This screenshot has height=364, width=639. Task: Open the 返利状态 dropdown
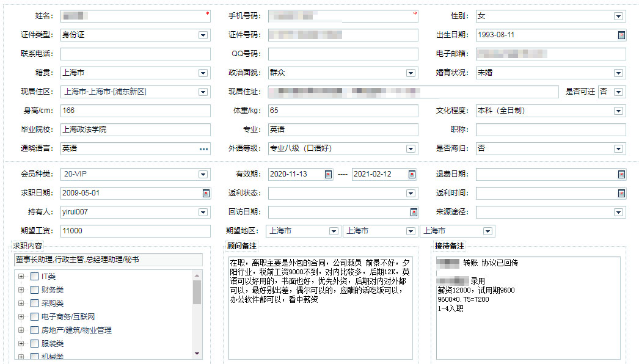coord(411,193)
